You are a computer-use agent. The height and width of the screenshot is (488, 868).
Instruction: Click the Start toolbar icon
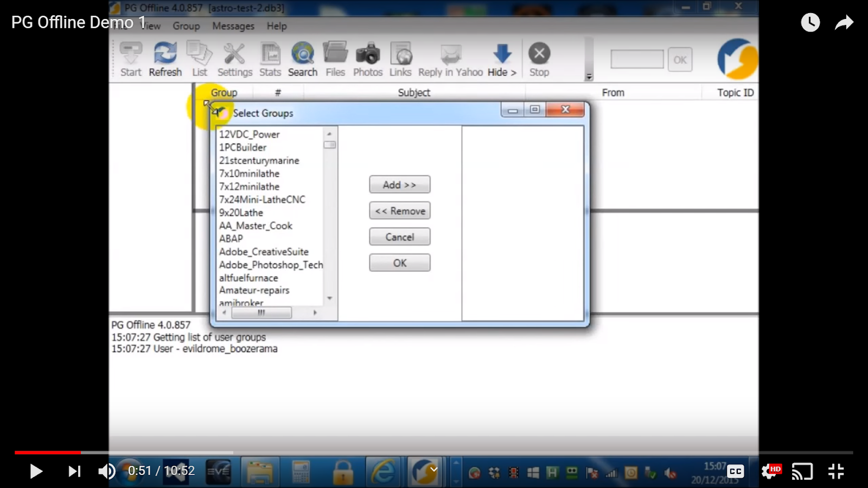(131, 59)
